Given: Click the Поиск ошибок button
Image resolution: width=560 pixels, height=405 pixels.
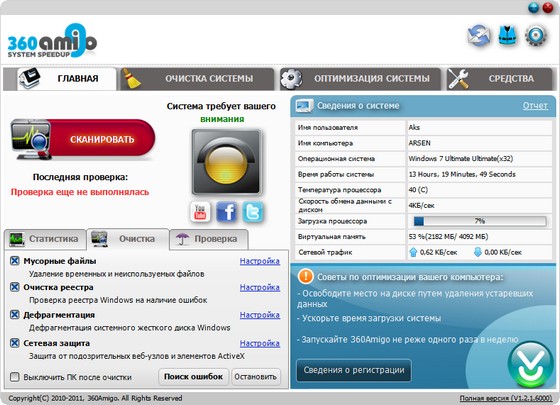Looking at the screenshot, I should point(193,377).
